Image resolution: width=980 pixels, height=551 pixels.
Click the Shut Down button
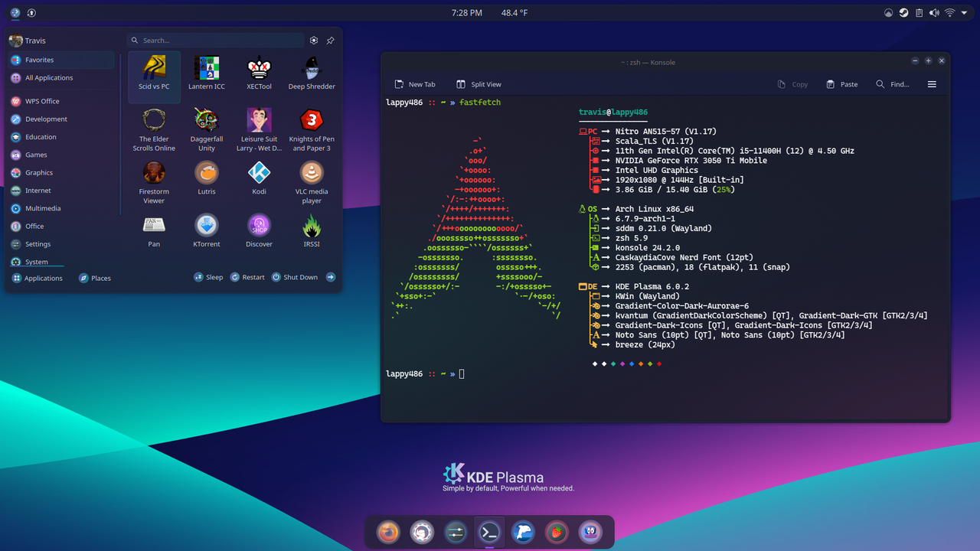click(295, 277)
